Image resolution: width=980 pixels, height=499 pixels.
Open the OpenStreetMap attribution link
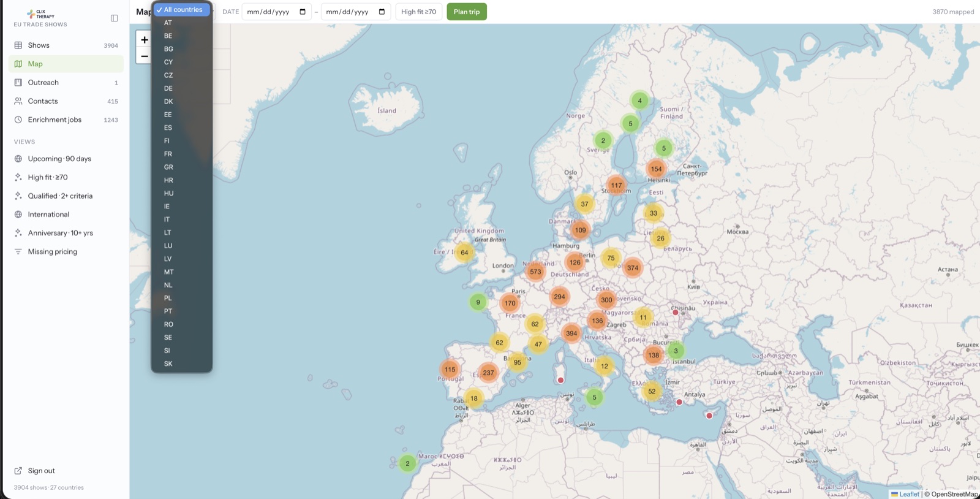point(954,494)
